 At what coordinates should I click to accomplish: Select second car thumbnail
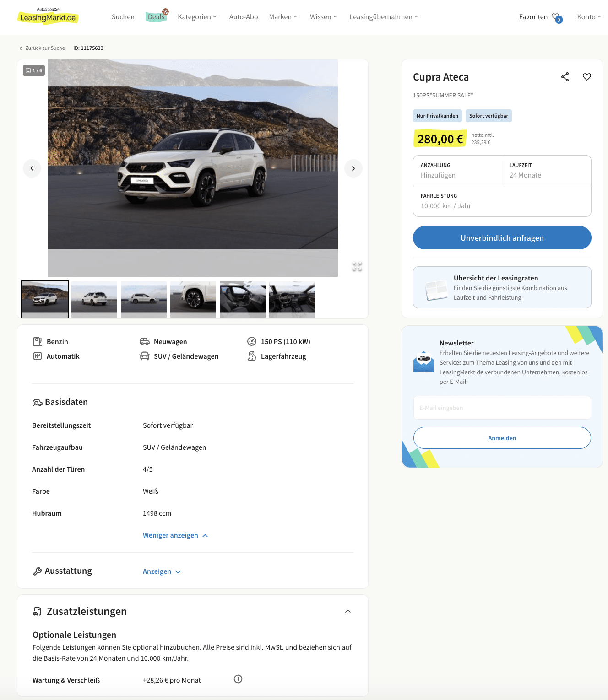(x=94, y=299)
